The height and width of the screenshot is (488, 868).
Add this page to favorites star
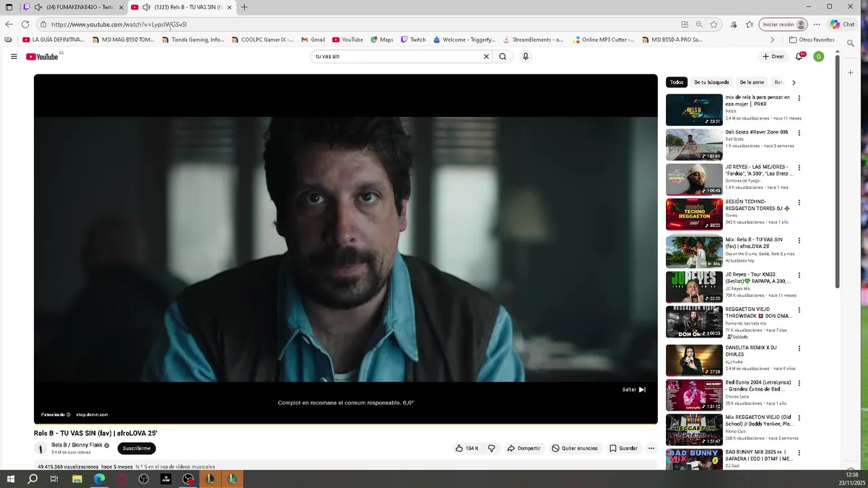click(x=714, y=24)
